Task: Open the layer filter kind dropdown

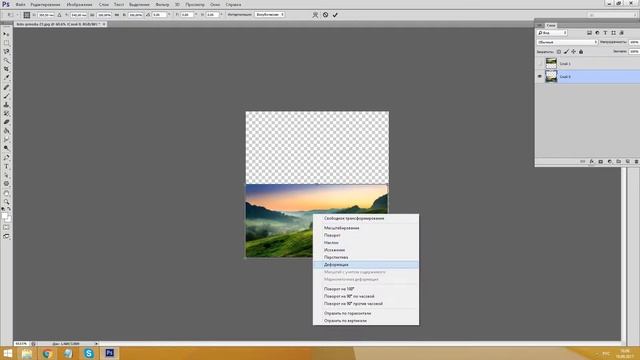Action: click(x=552, y=33)
